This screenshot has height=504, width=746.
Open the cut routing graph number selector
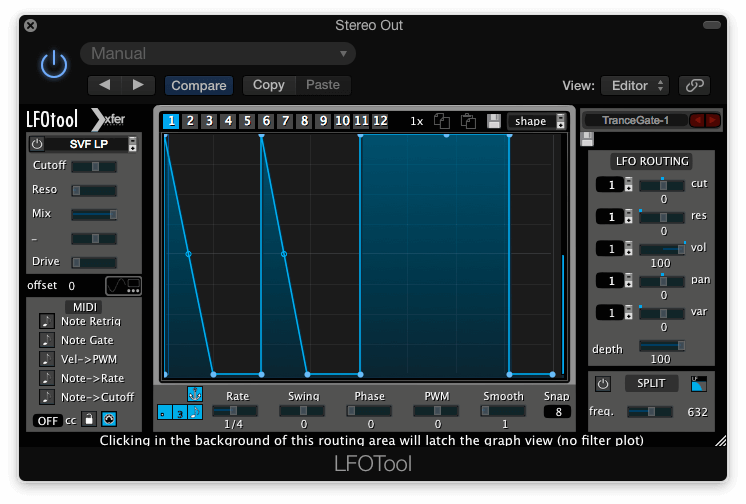(x=614, y=185)
